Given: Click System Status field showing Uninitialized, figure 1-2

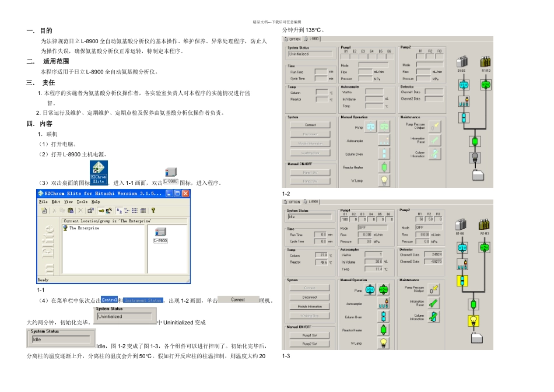Looking at the screenshot, I should (x=310, y=54).
